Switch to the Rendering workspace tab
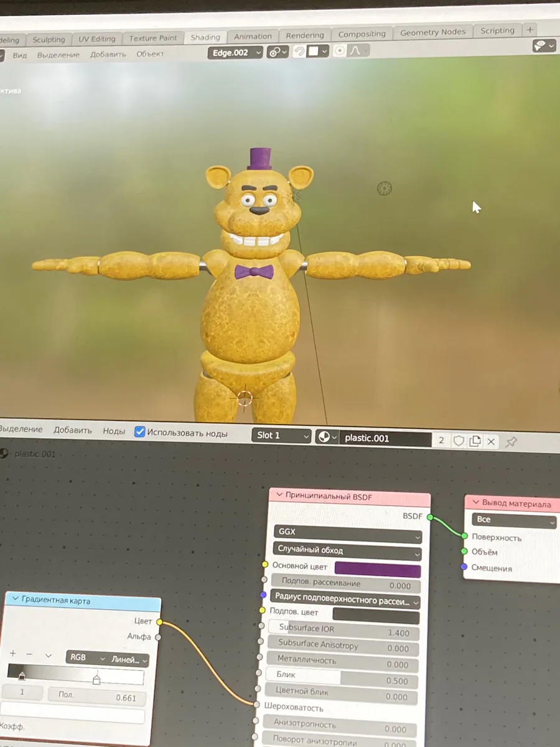The image size is (560, 747). pyautogui.click(x=305, y=35)
